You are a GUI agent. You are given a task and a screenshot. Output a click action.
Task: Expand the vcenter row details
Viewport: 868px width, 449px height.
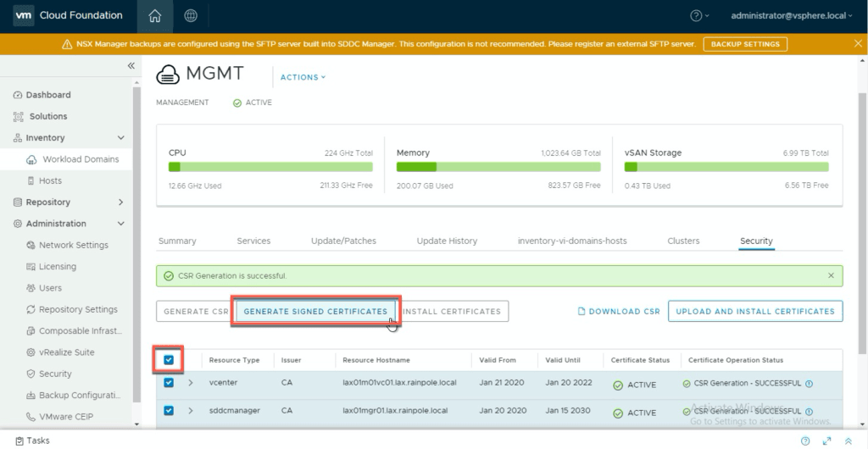(191, 383)
